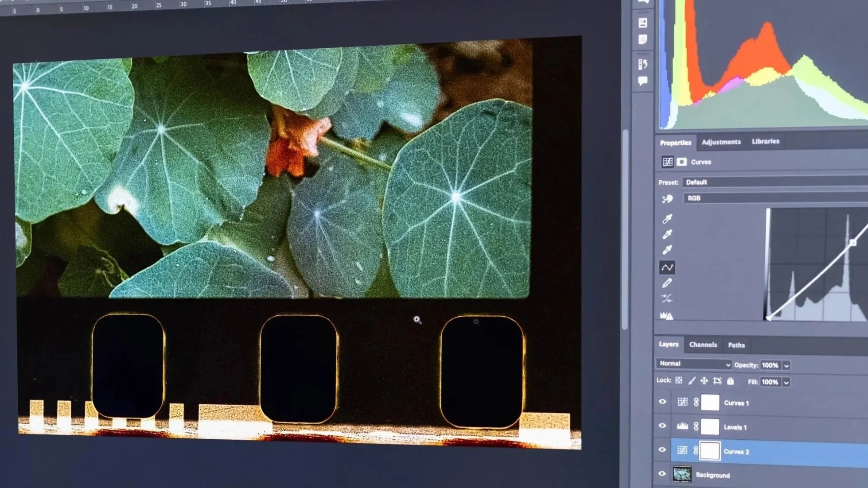Screen dimensions: 868x488
Task: Select draw-to-modify curve pencil tool
Action: (667, 283)
